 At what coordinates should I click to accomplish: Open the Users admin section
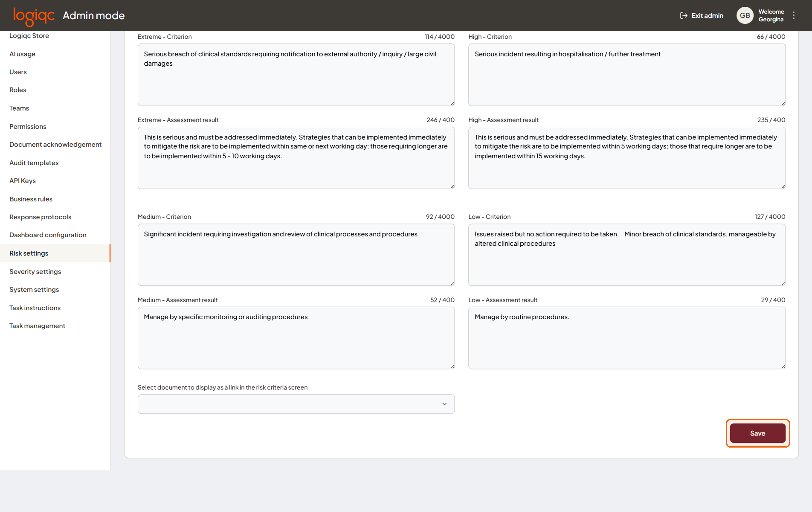[18, 72]
